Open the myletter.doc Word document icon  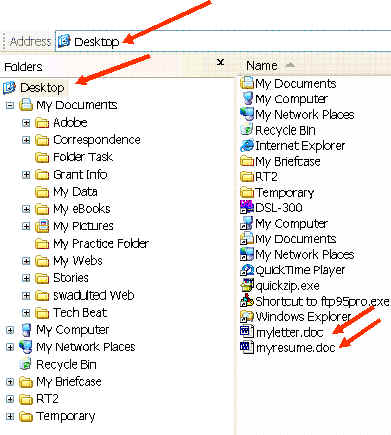(x=247, y=332)
